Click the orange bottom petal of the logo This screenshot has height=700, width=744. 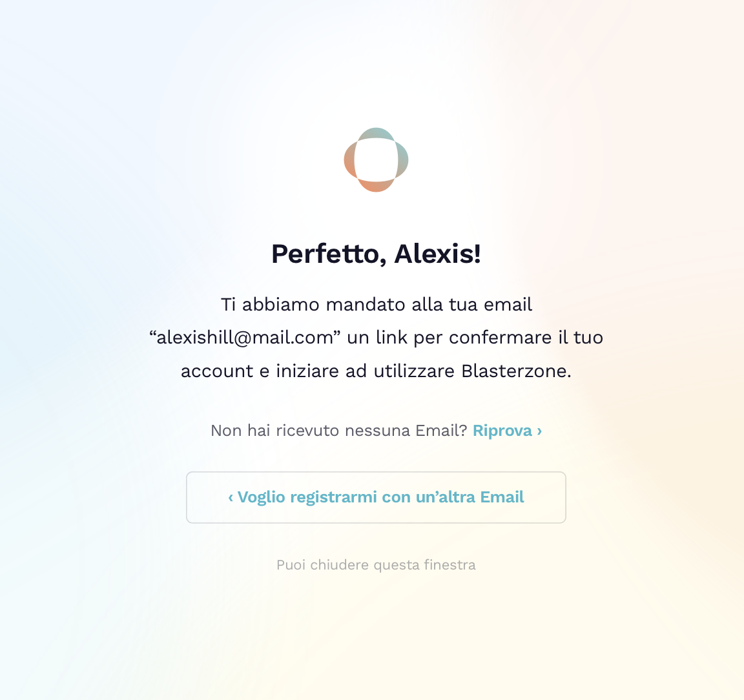coord(376,186)
